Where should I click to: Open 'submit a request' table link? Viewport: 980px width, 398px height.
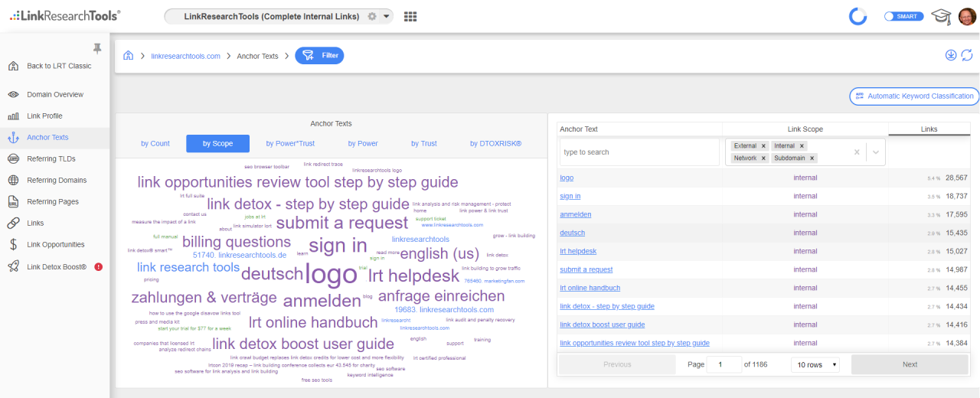pyautogui.click(x=586, y=269)
